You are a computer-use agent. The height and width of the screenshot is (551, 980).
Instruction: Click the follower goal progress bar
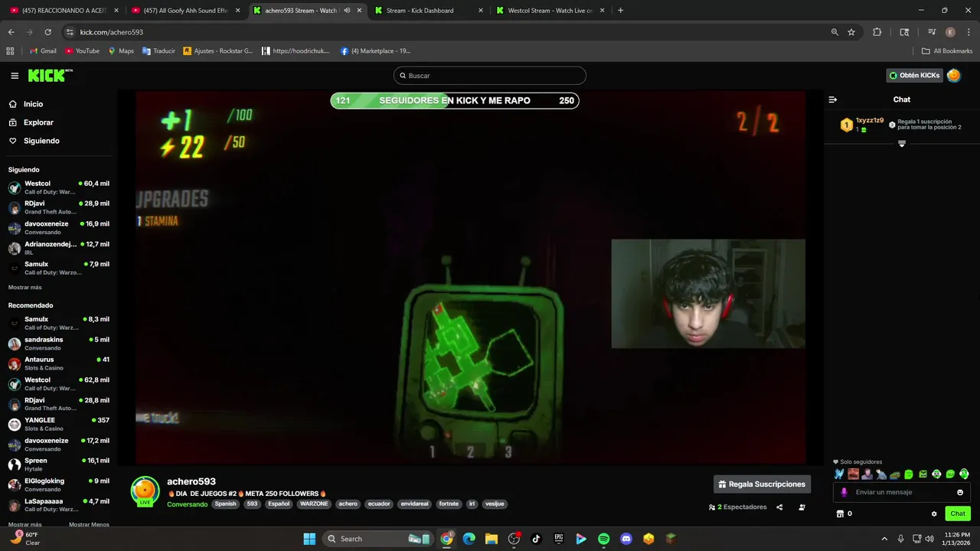(x=455, y=100)
